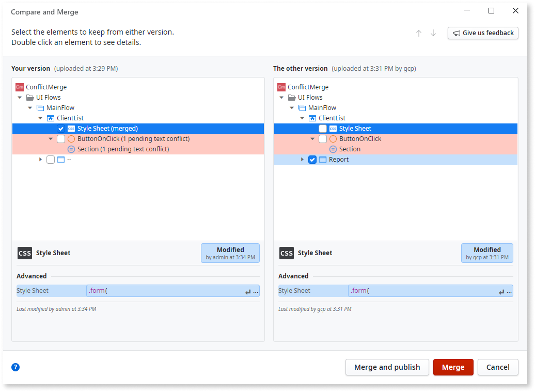The height and width of the screenshot is (392, 535).
Task: Click the up arrow to jump to previous difference
Action: (418, 33)
